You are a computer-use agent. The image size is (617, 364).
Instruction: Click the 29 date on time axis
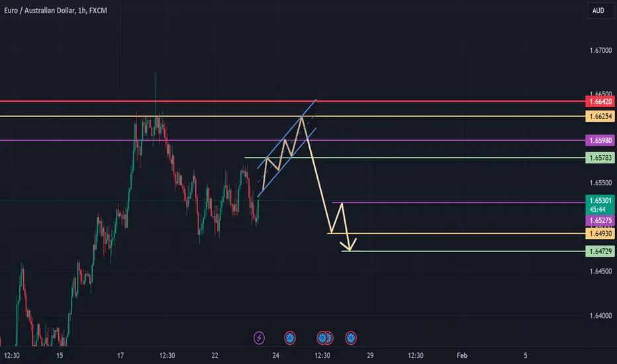click(x=370, y=355)
